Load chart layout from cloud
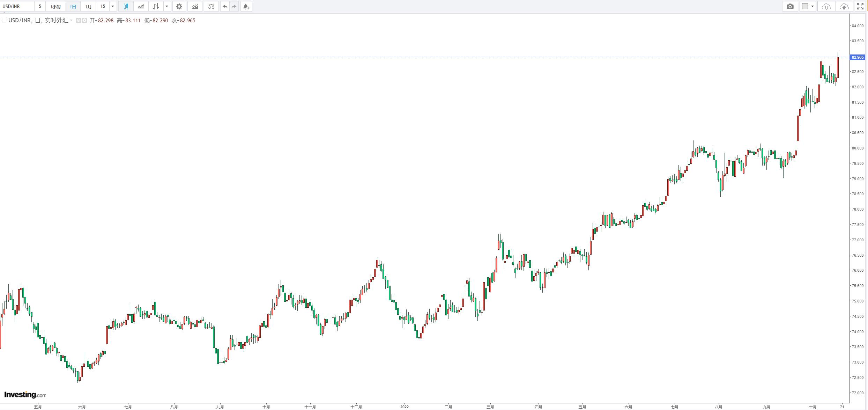The image size is (868, 410). pos(826,6)
